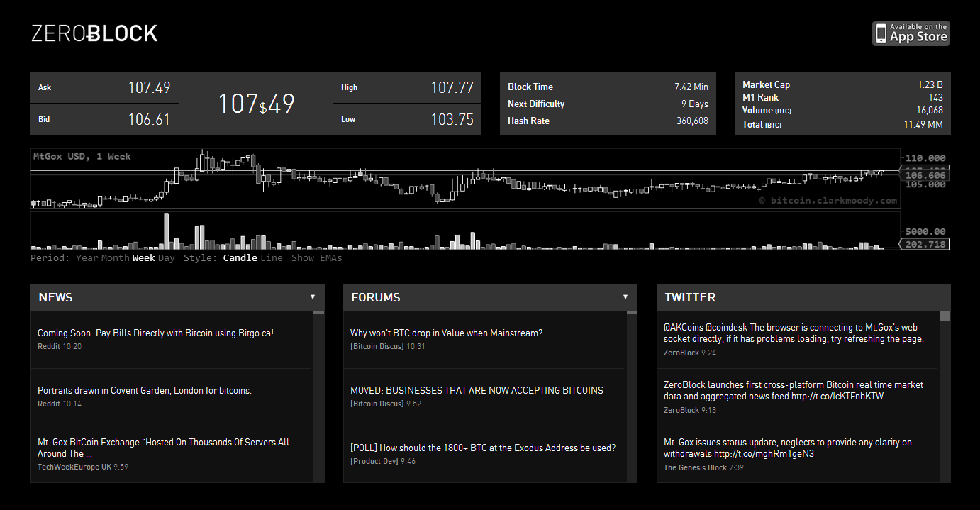Click the NEWS panel header title

click(x=56, y=297)
